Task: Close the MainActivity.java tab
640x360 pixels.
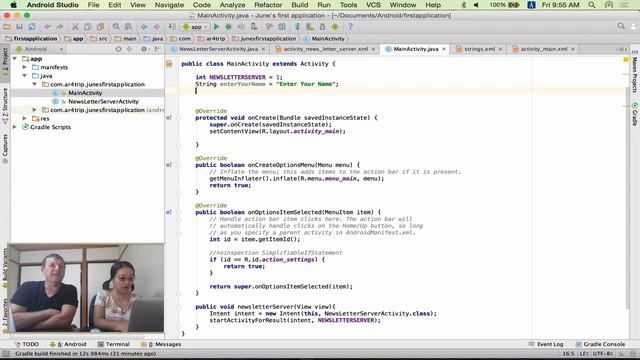Action: pyautogui.click(x=444, y=49)
